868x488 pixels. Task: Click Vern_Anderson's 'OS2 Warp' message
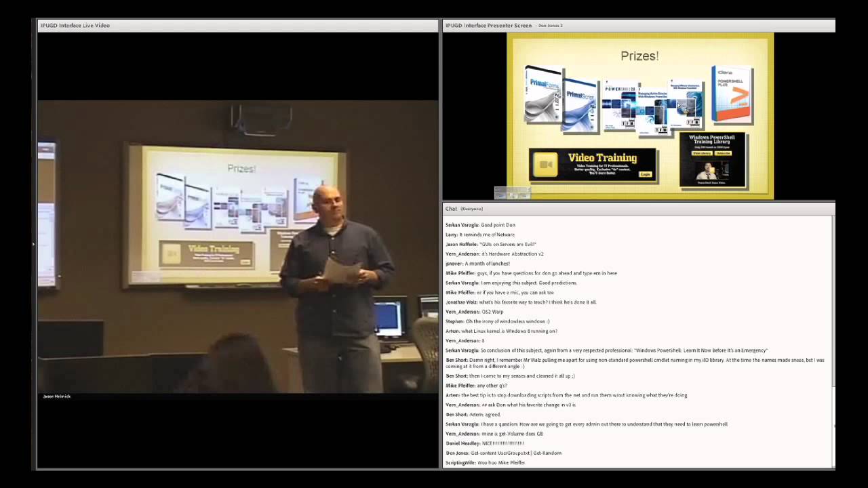(475, 312)
